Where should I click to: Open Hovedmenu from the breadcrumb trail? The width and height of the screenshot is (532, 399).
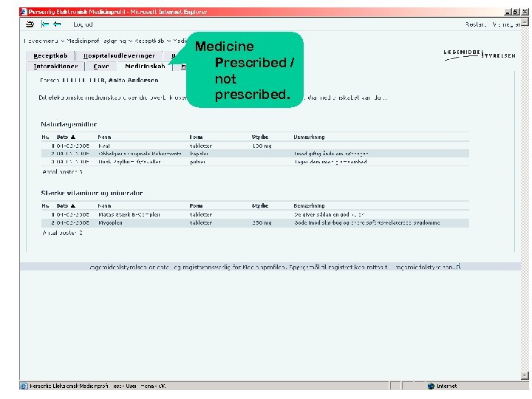tap(41, 41)
